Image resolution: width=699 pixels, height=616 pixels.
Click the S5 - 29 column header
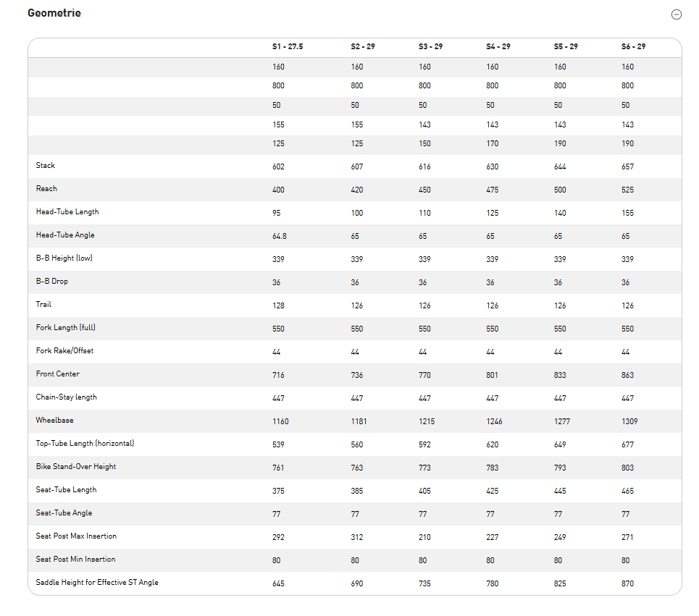click(566, 46)
